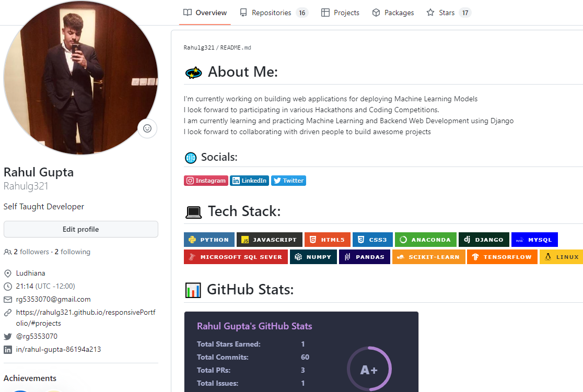Click the clock icon beside local time
The height and width of the screenshot is (392, 583).
click(x=8, y=287)
